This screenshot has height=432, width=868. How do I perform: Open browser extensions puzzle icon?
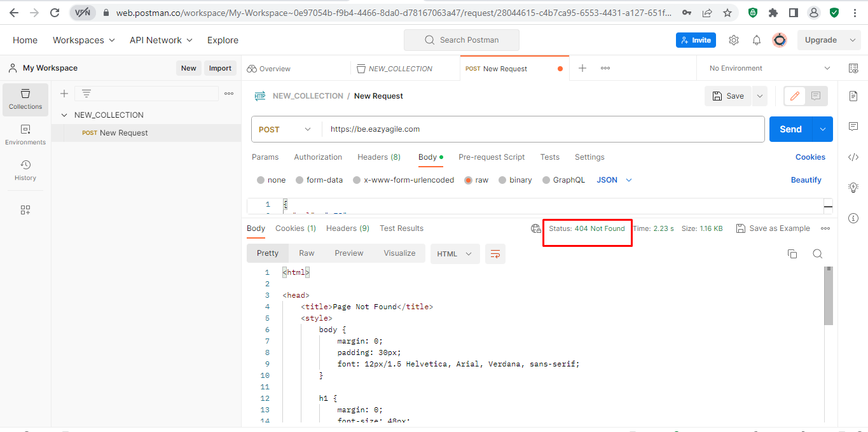pos(773,13)
